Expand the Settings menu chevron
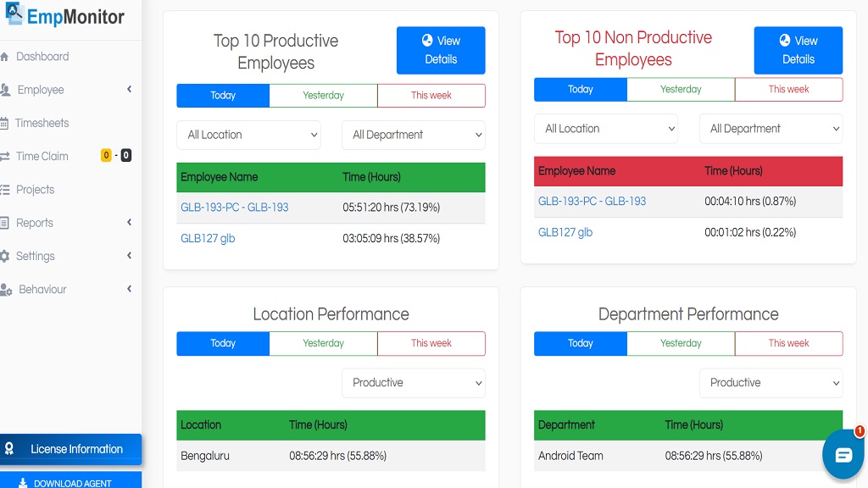 pos(129,256)
